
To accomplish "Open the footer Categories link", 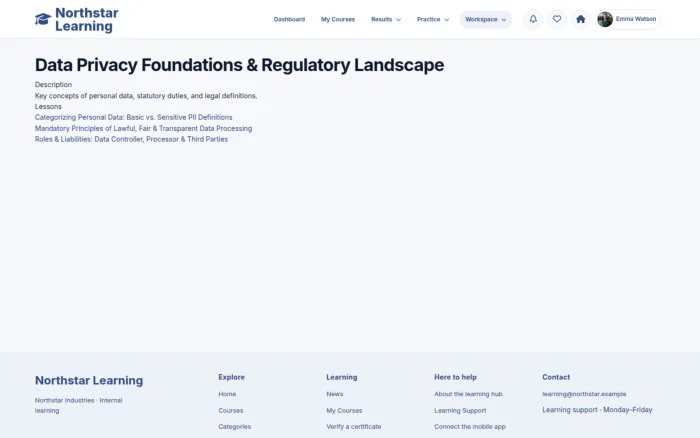I will 234,426.
